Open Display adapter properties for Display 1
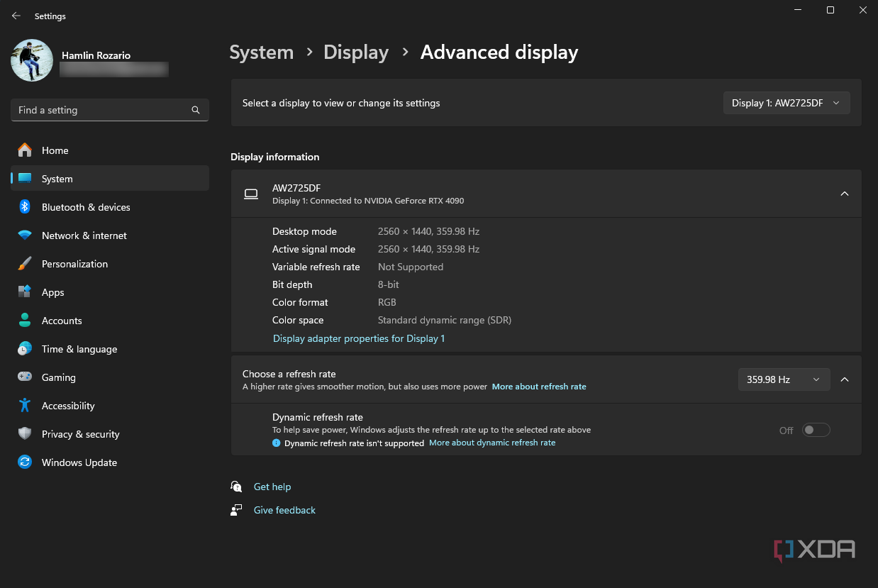Image resolution: width=878 pixels, height=588 pixels. (359, 338)
